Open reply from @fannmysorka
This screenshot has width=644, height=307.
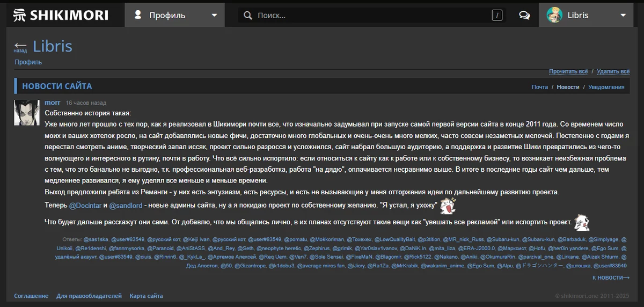coord(126,248)
